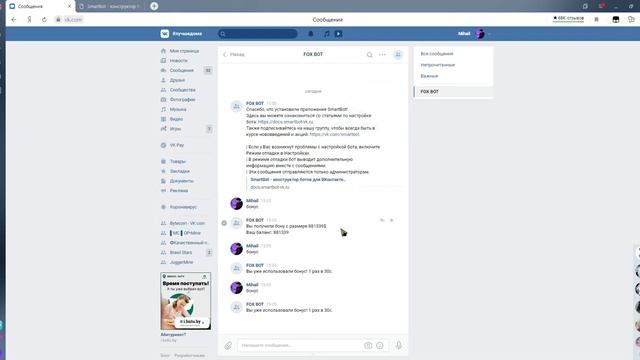The image size is (640, 360).
Task: Open Mihail's avatar on first бонус message
Action: point(236,203)
